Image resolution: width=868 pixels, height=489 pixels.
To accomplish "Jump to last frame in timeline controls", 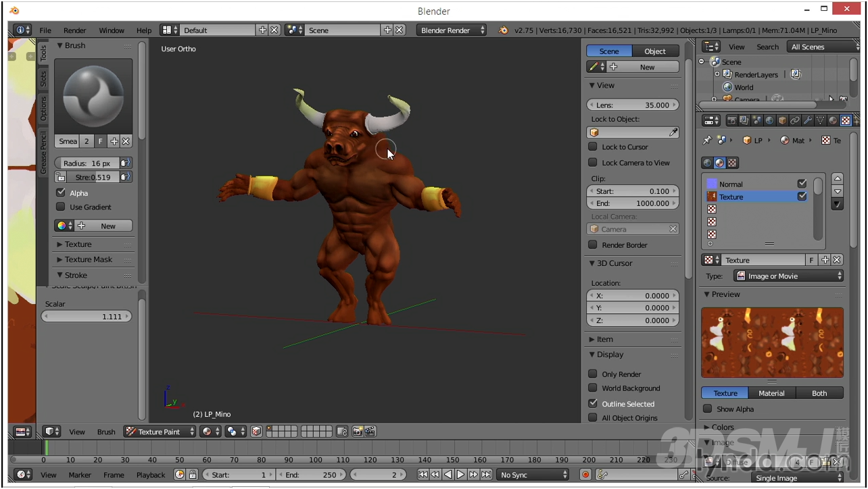I will pyautogui.click(x=486, y=475).
